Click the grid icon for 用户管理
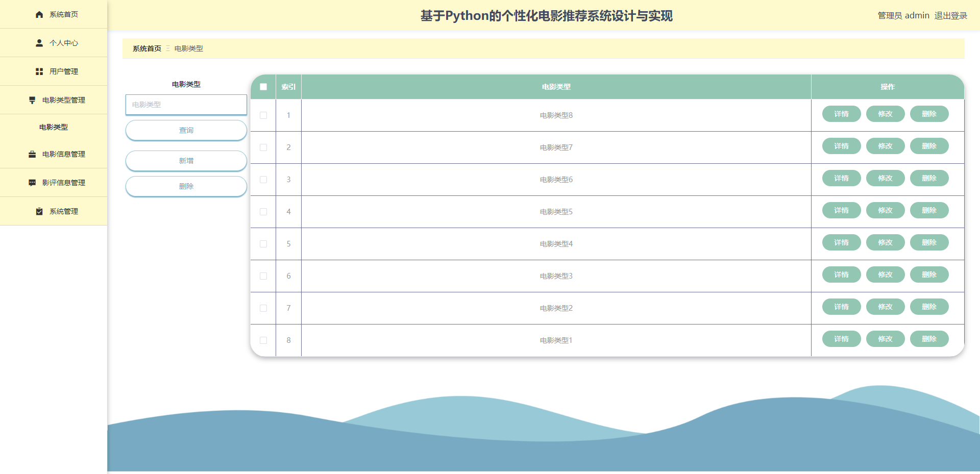 (x=39, y=71)
